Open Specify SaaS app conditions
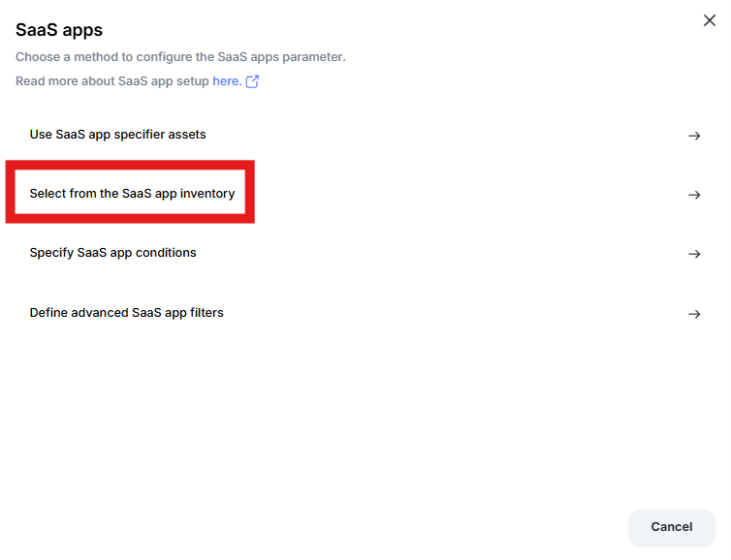 point(112,253)
